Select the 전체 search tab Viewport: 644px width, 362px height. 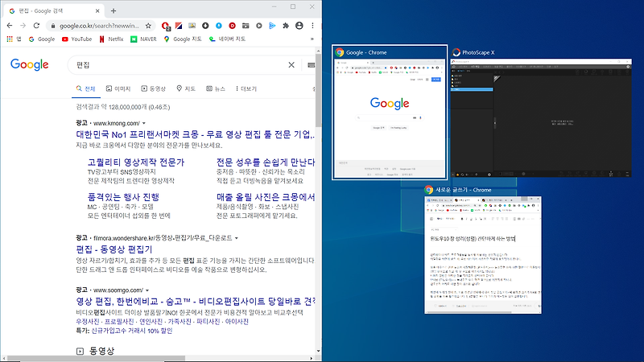coord(86,88)
